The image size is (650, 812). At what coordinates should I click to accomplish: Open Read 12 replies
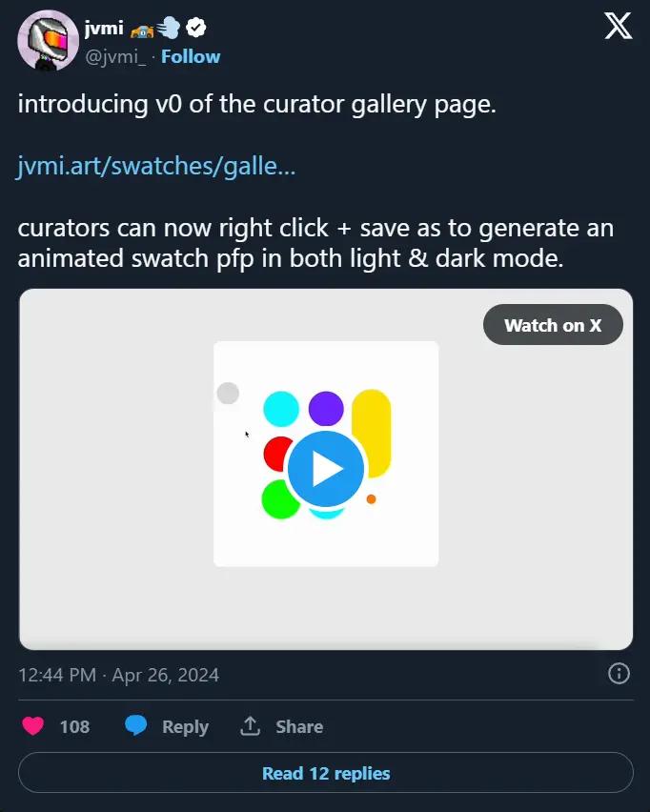[x=326, y=773]
